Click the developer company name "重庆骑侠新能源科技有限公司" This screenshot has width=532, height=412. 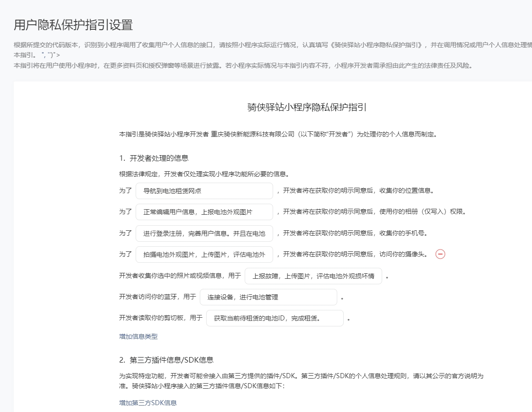tap(252, 134)
